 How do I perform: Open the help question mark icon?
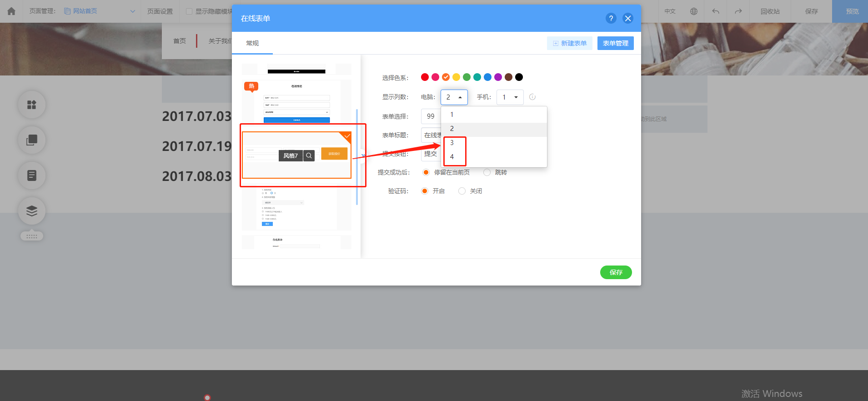pyautogui.click(x=611, y=18)
